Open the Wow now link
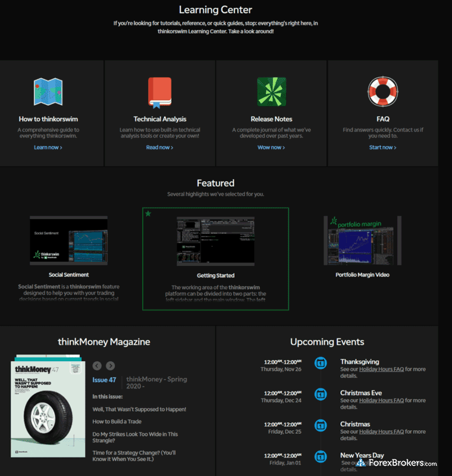The width and height of the screenshot is (452, 476). tap(271, 148)
